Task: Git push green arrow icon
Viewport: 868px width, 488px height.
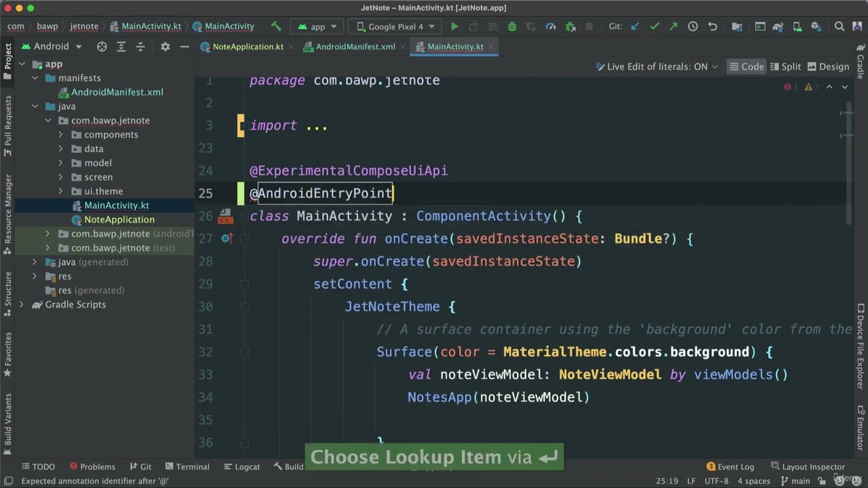Action: [673, 26]
